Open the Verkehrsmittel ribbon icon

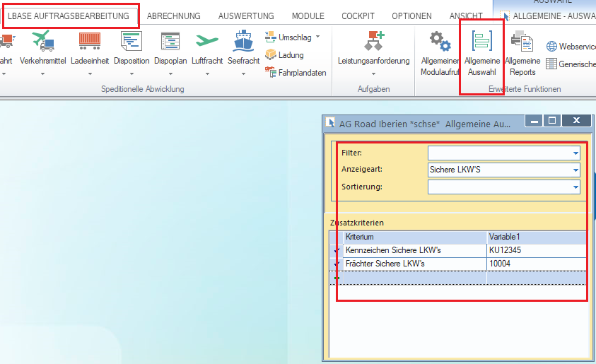point(43,41)
